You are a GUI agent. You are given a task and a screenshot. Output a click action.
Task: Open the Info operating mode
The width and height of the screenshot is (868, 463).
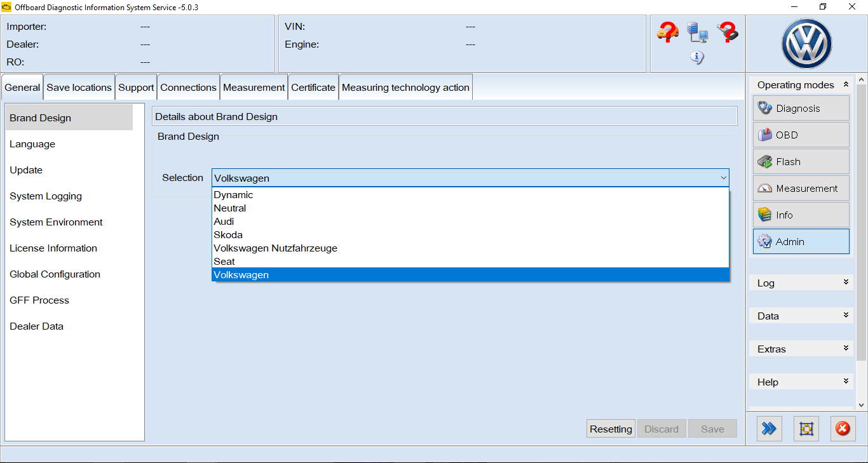click(801, 215)
